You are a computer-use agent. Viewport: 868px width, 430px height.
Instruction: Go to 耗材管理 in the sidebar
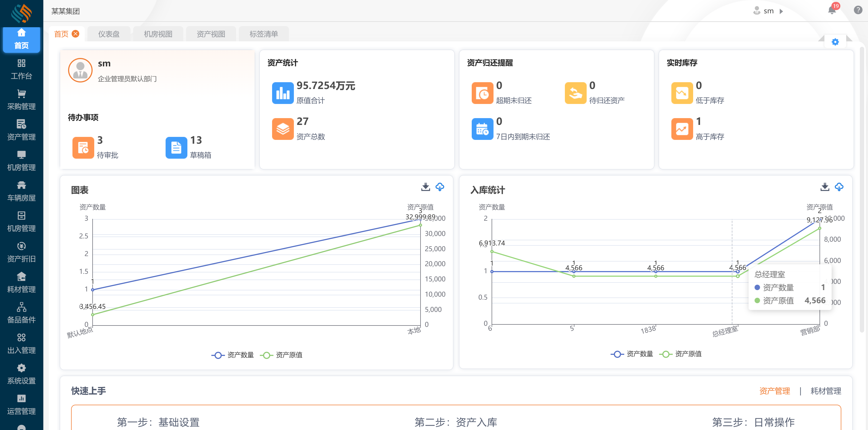[x=21, y=283]
